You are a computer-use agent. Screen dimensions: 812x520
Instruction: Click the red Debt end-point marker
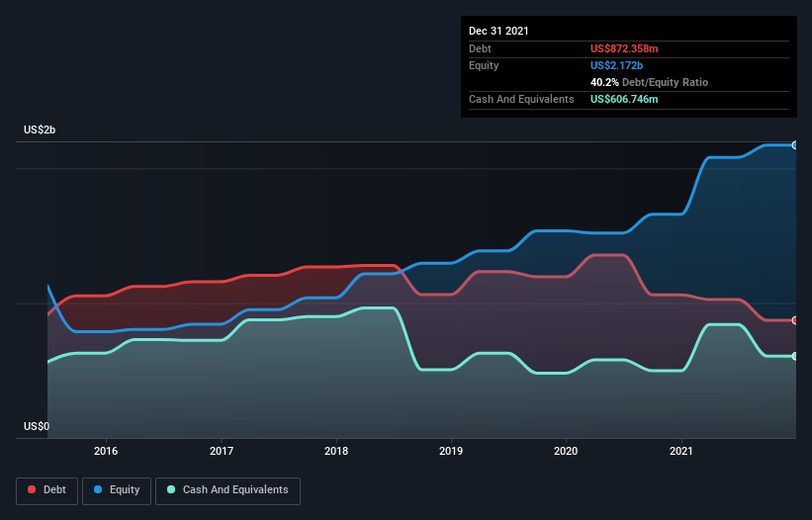pyautogui.click(x=795, y=320)
